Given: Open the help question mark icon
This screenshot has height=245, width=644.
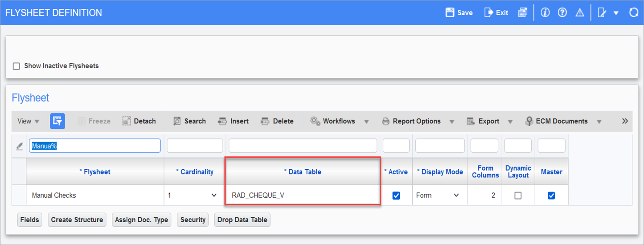Looking at the screenshot, I should tap(562, 12).
